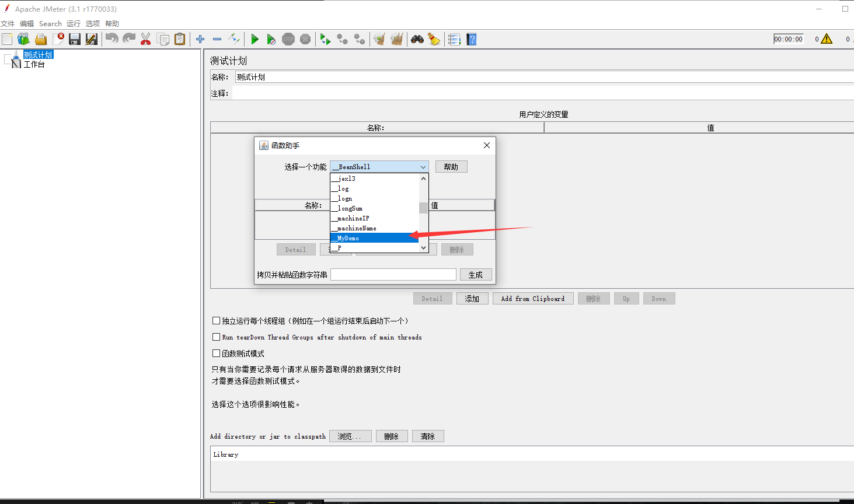Viewport: 854px width, 504px height.
Task: Start test with no pauses
Action: pyautogui.click(x=271, y=39)
